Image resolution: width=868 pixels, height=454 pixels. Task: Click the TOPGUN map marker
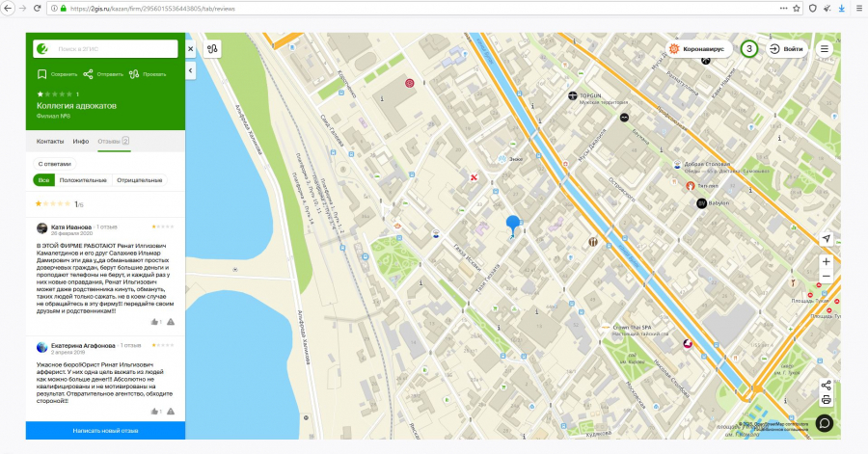coord(573,95)
